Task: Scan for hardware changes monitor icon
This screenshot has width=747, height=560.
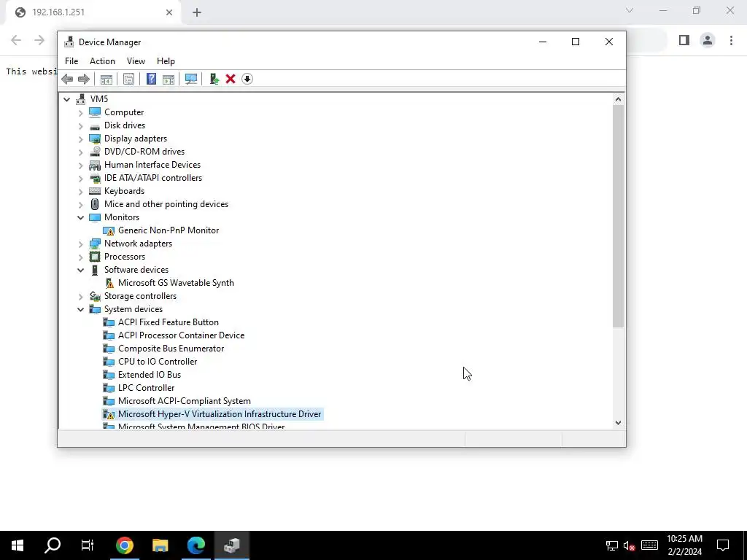Action: coord(191,79)
